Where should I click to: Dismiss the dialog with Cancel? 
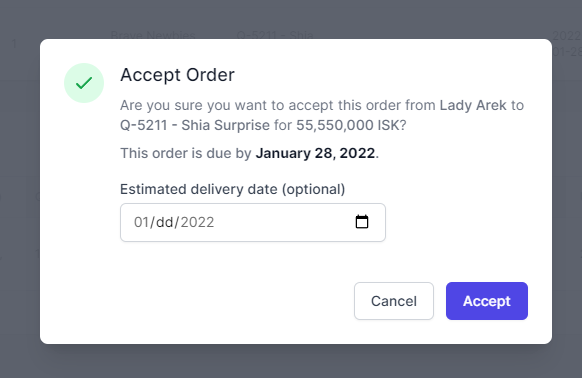pos(394,301)
